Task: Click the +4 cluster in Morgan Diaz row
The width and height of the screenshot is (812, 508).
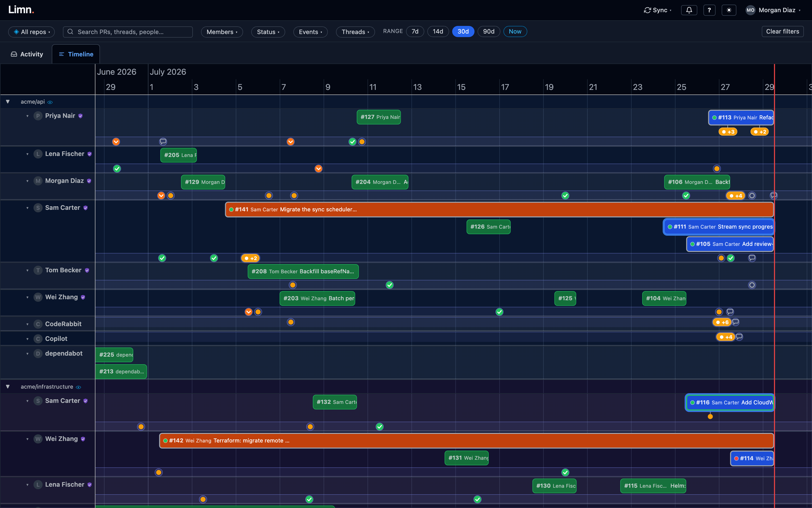Action: [x=736, y=196]
